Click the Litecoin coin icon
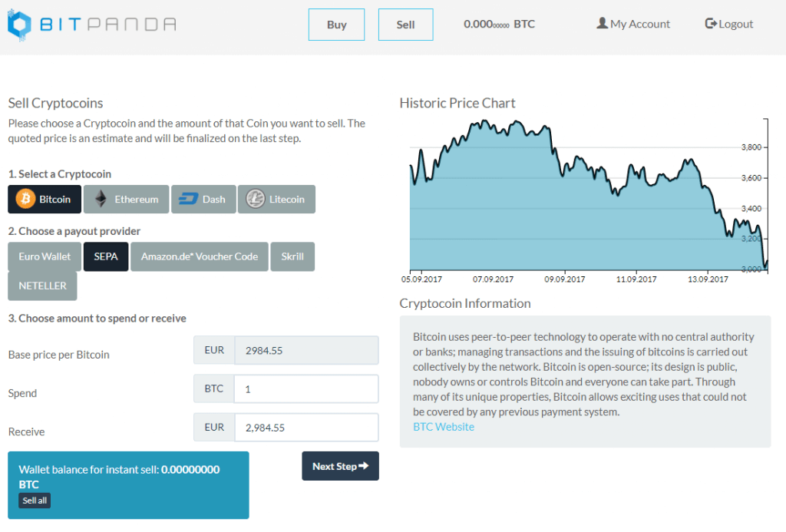This screenshot has width=786, height=532. tap(255, 199)
